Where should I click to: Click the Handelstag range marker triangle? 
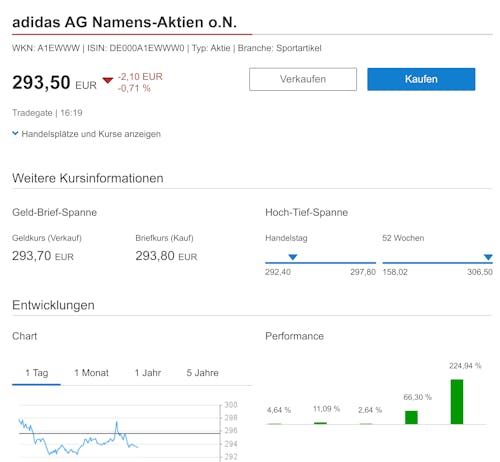tap(293, 257)
